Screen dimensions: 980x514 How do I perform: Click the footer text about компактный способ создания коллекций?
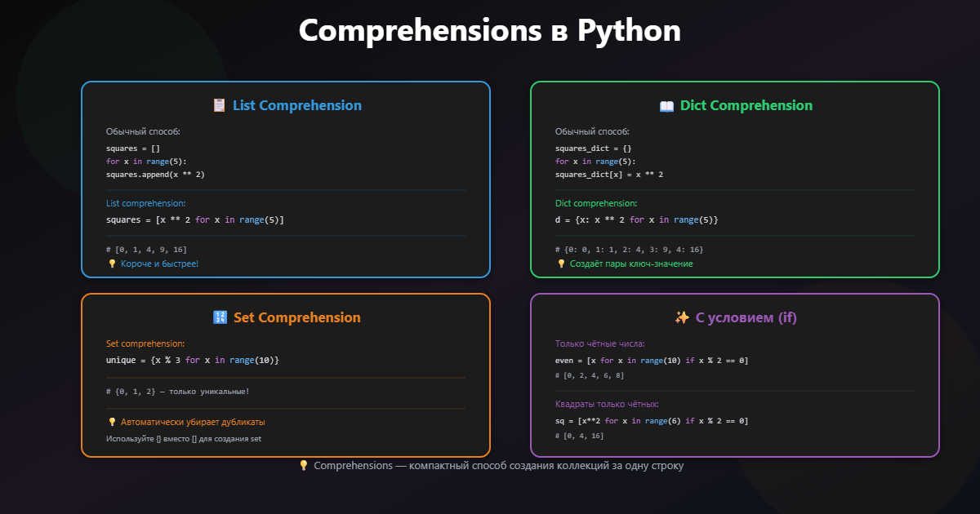click(x=498, y=465)
